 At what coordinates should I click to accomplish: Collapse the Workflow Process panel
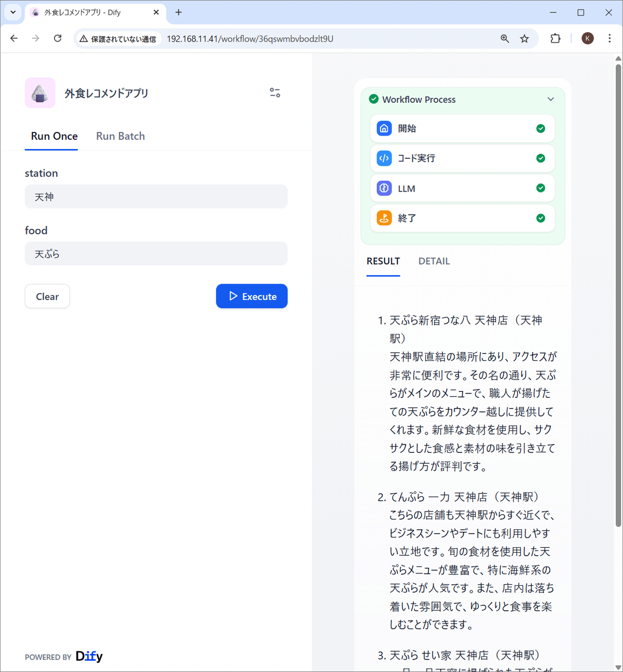pyautogui.click(x=551, y=99)
